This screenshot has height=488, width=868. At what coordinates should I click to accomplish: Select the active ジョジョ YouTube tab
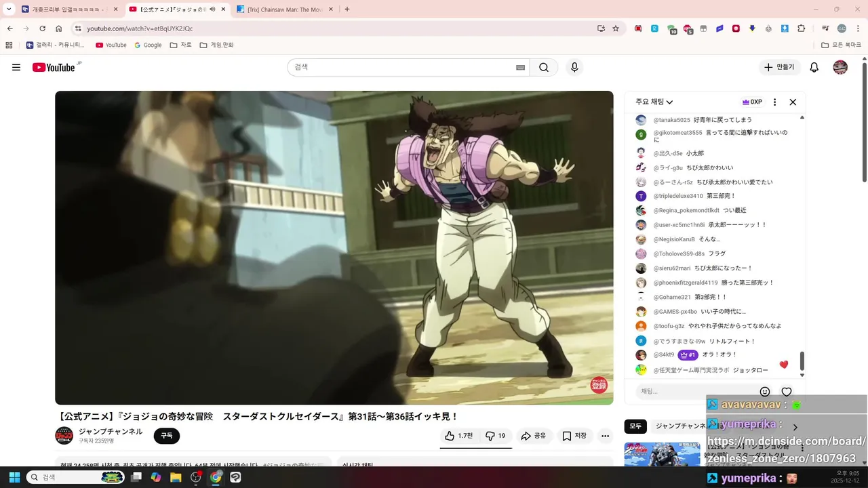click(176, 9)
